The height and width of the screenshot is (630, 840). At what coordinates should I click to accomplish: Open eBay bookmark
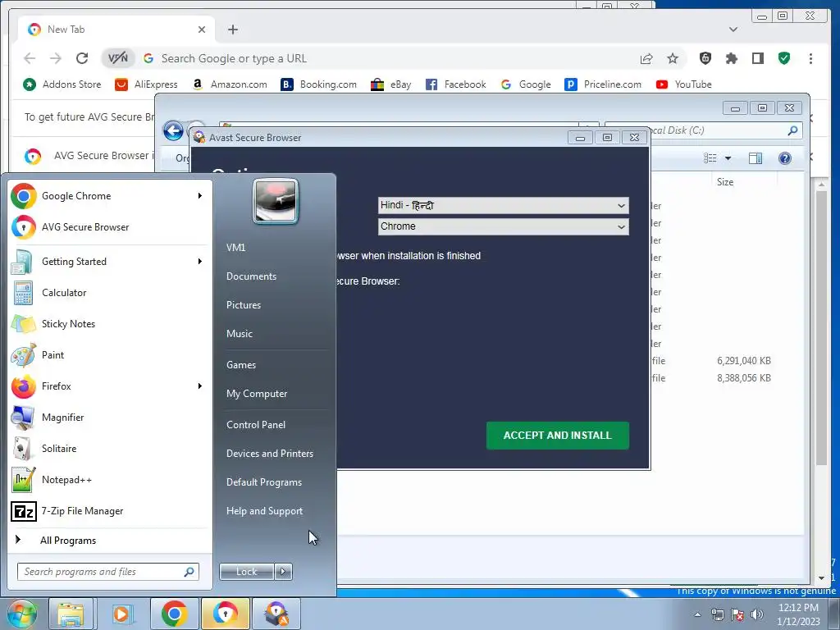click(x=391, y=84)
